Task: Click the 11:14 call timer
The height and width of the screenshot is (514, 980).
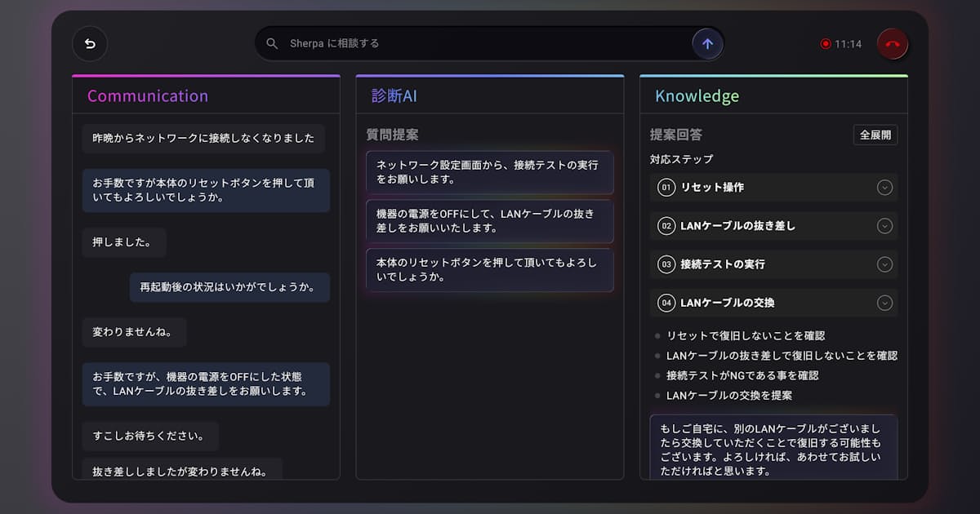Action: click(x=848, y=44)
